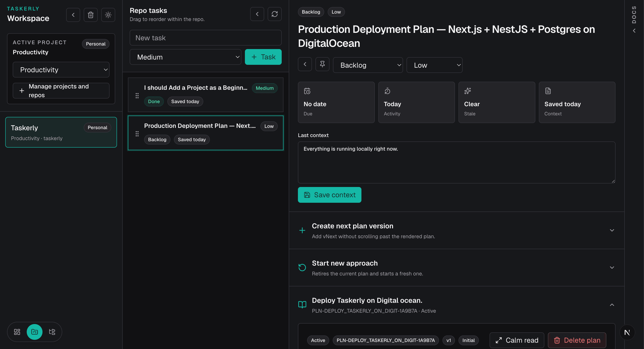644x349 pixels.
Task: Collapse the Workspace sidebar with the back arrow
Action: click(x=73, y=15)
